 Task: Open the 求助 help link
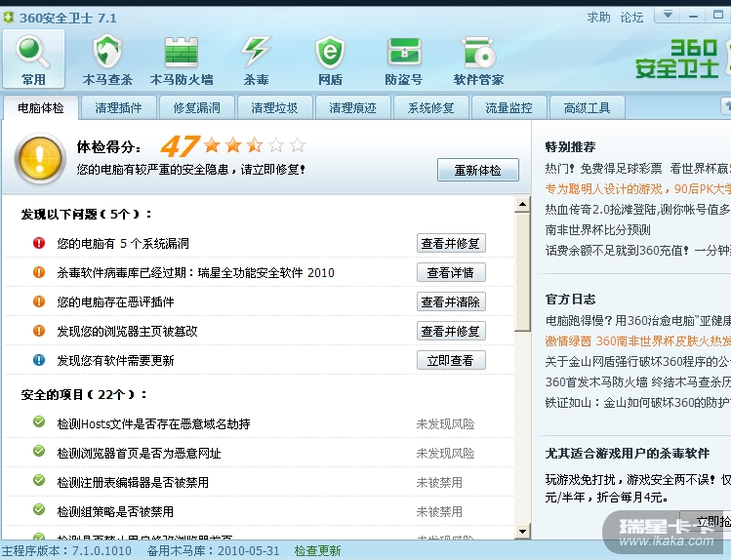598,18
